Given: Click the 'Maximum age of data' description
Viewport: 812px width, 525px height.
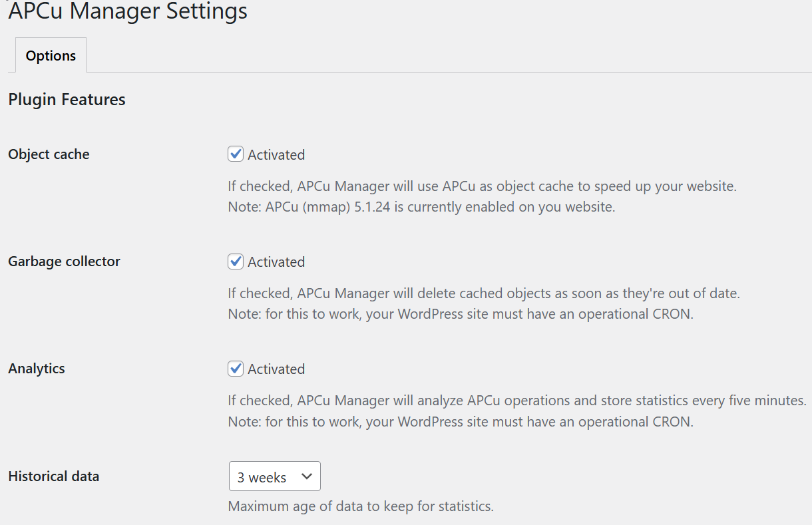Looking at the screenshot, I should [361, 506].
